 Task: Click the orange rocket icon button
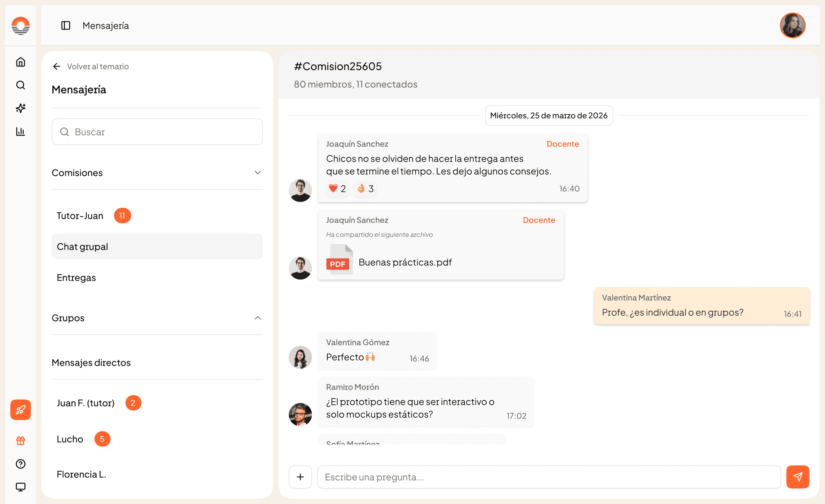click(x=21, y=410)
